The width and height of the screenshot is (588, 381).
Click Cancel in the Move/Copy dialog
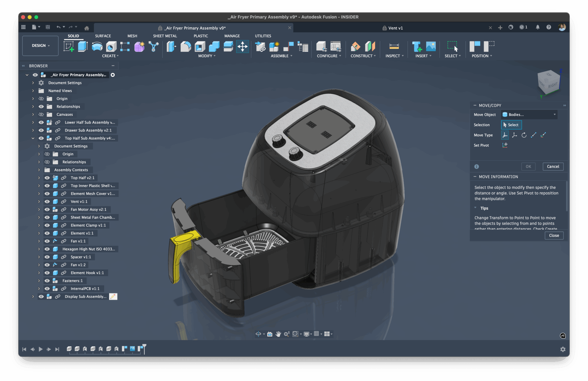(553, 166)
